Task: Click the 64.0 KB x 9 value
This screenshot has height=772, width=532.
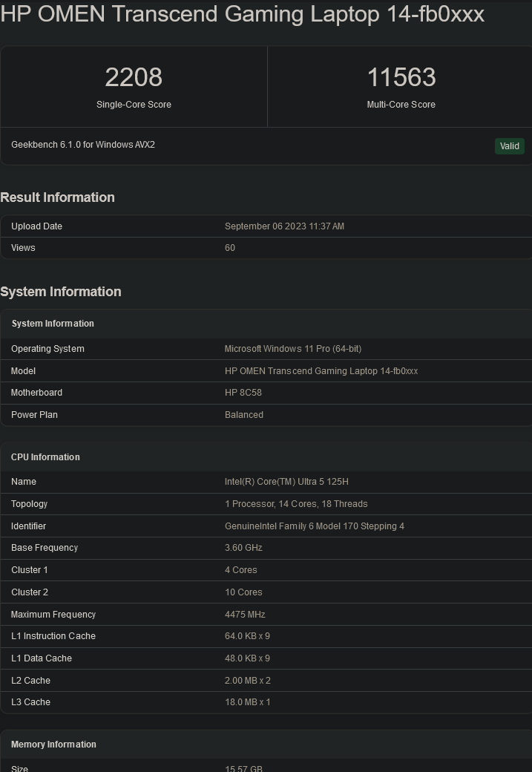Action: coord(248,636)
